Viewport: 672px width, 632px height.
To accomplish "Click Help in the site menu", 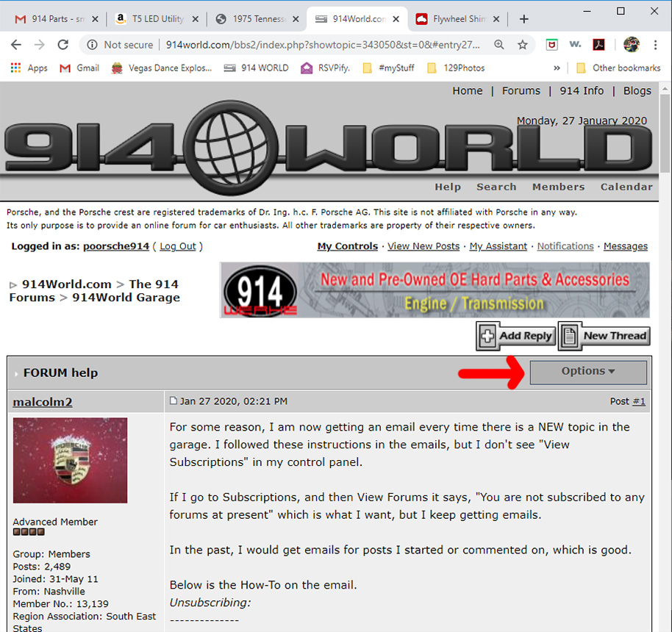I will 448,187.
